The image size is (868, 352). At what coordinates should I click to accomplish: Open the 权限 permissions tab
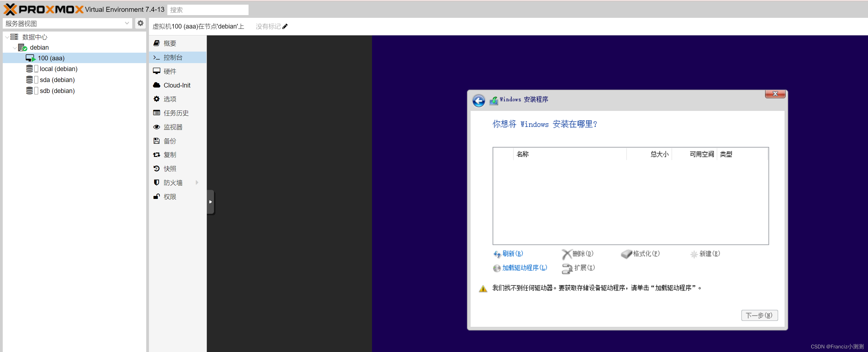[x=177, y=197]
